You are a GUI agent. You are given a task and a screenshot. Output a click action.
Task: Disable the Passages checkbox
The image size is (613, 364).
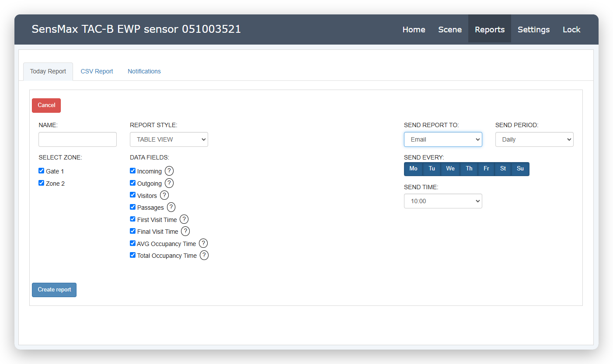132,207
